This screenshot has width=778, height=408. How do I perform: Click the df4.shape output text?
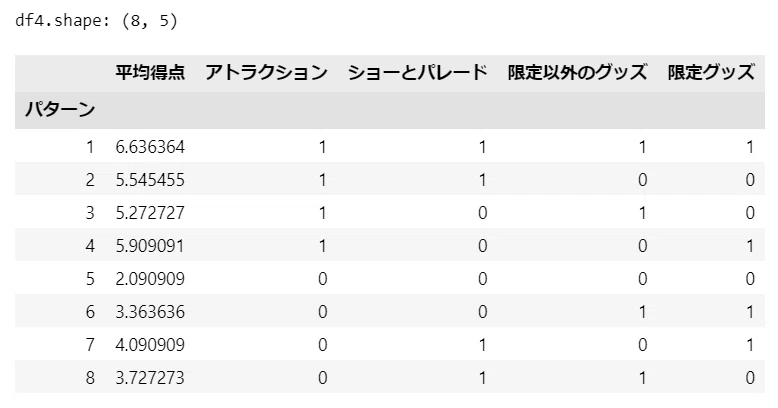(96, 21)
